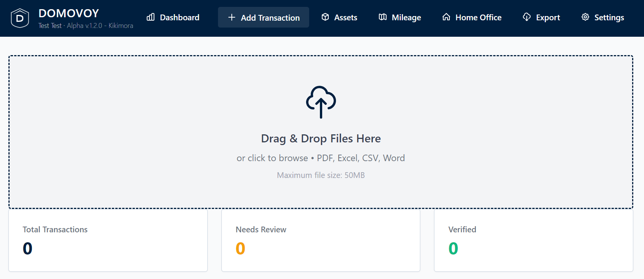This screenshot has width=644, height=279.
Task: Open the Export page
Action: click(541, 17)
